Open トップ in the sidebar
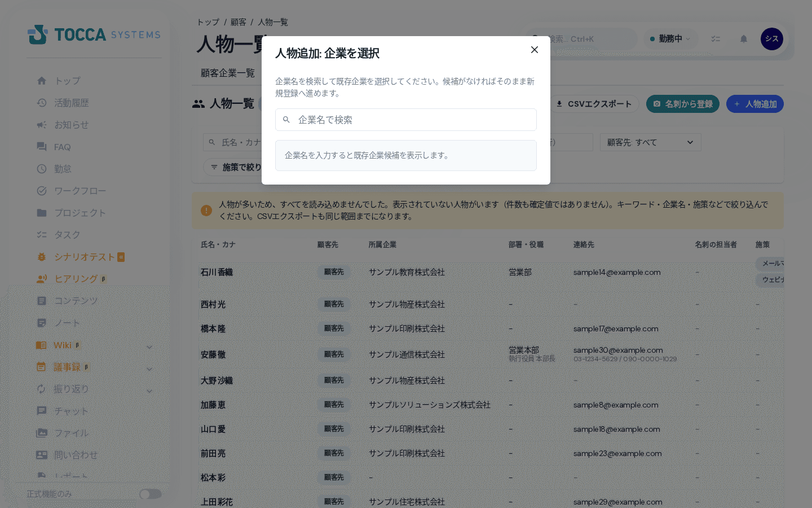The image size is (812, 508). pos(67,81)
